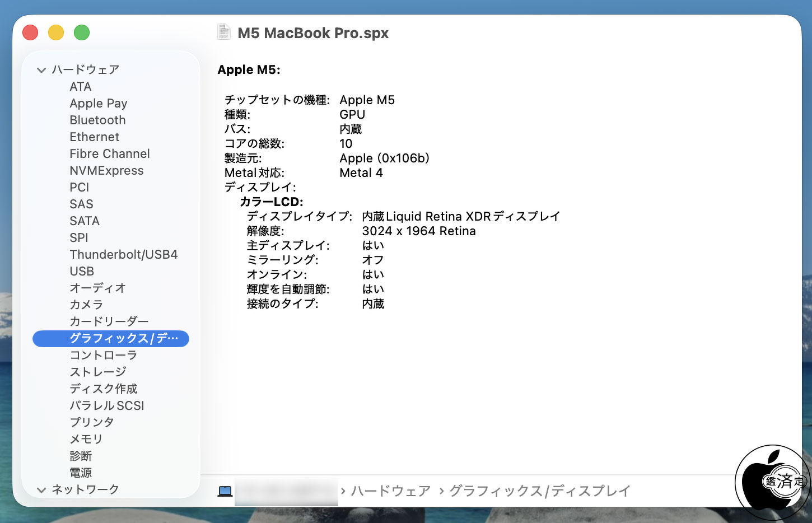The image size is (812, 523).
Task: Select the ストレージ sidebar item
Action: pyautogui.click(x=98, y=372)
